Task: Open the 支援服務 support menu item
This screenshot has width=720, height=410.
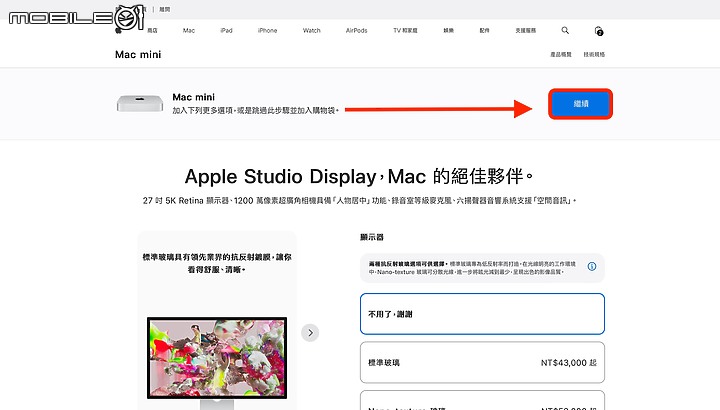Action: pyautogui.click(x=525, y=30)
